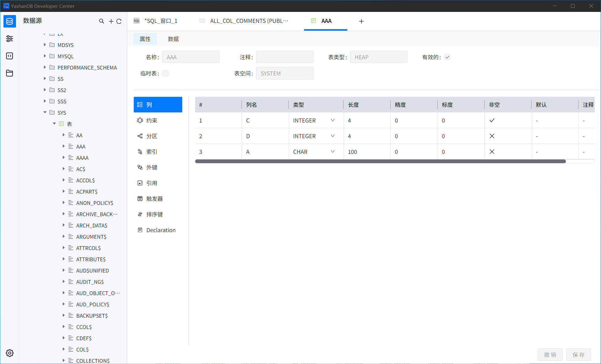
Task: Toggle the 临时表 checkbox
Action: point(165,73)
